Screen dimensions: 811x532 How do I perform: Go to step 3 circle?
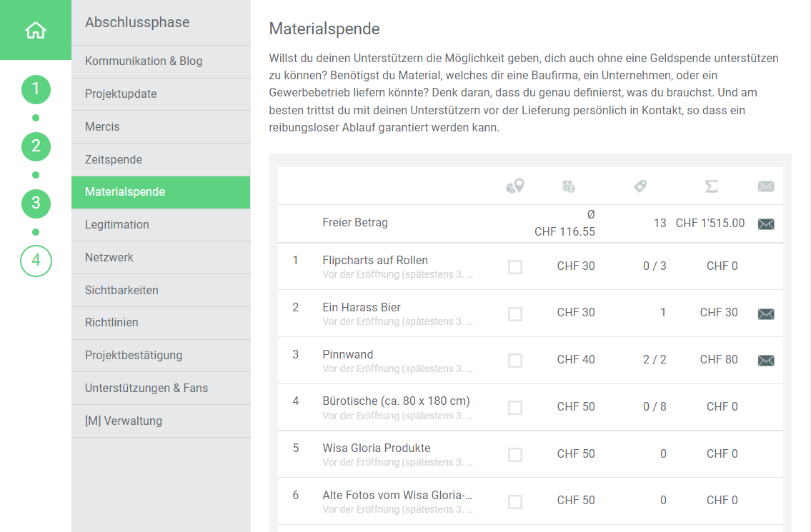coord(36,204)
